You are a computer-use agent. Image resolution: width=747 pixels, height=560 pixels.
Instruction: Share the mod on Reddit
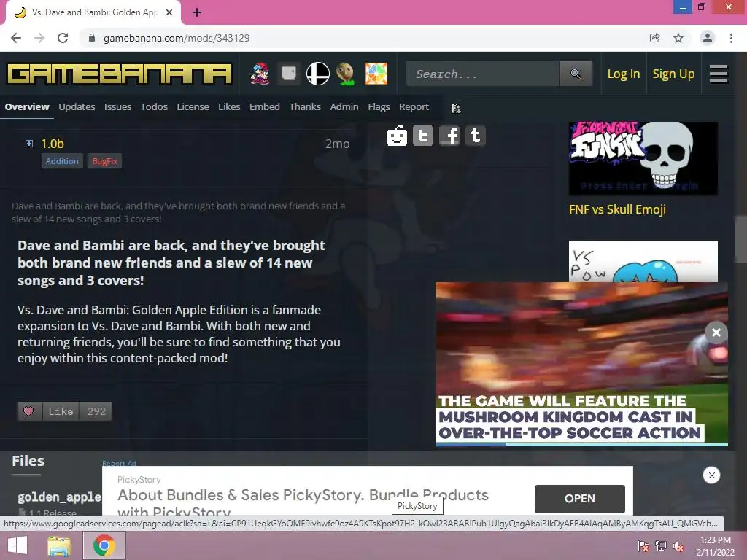pyautogui.click(x=396, y=136)
